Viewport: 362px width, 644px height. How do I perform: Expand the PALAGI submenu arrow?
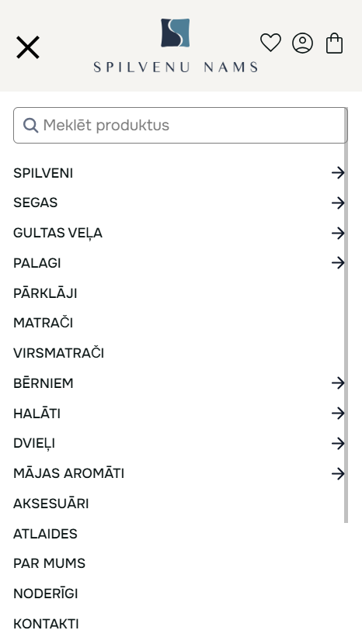(x=338, y=263)
